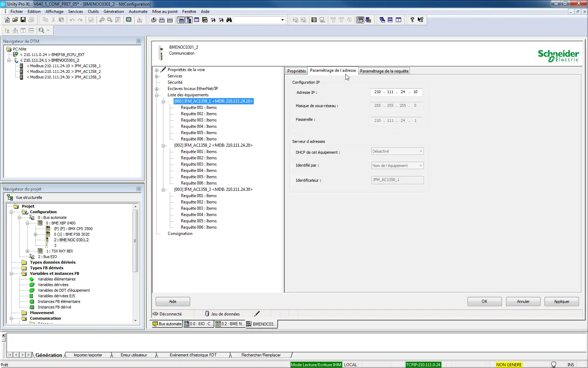Open DHCP de cet équipement dropdown
The width and height of the screenshot is (588, 368).
(x=397, y=151)
